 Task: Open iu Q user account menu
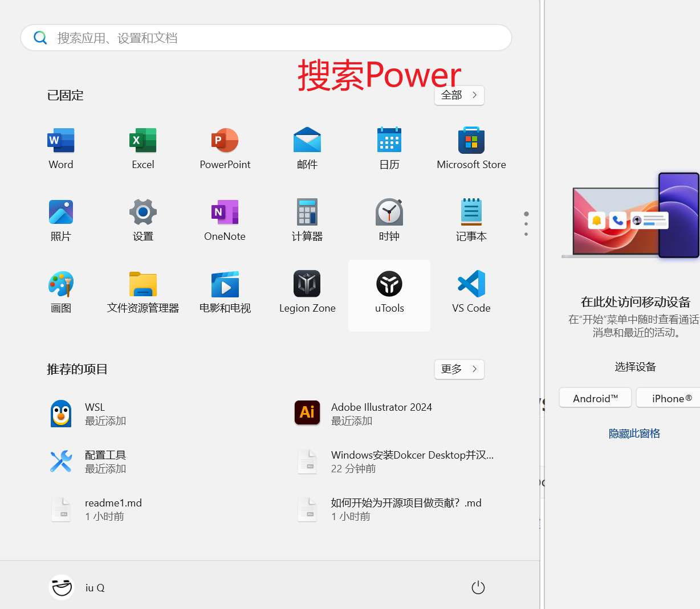click(x=78, y=587)
